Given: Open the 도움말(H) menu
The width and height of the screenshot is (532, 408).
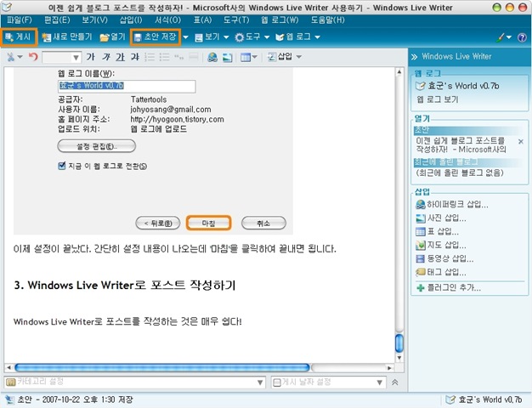Looking at the screenshot, I should tap(327, 20).
